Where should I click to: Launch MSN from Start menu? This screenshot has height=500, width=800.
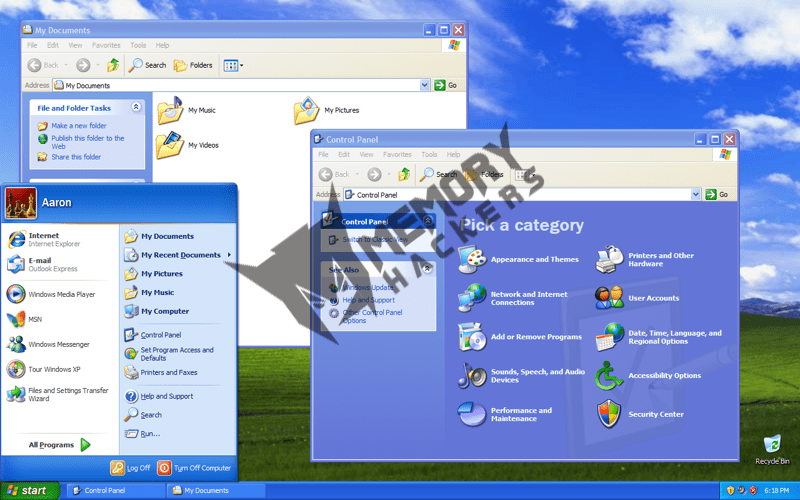(24, 319)
